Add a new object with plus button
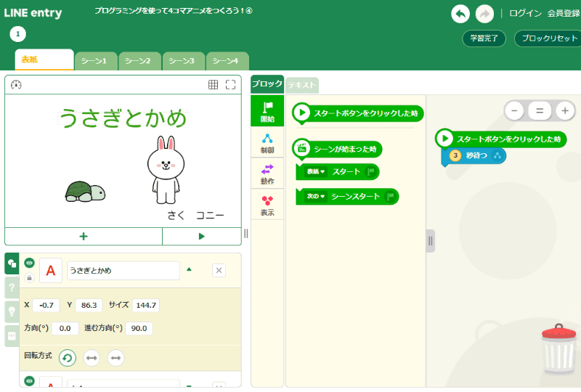581x392 pixels. coord(84,237)
